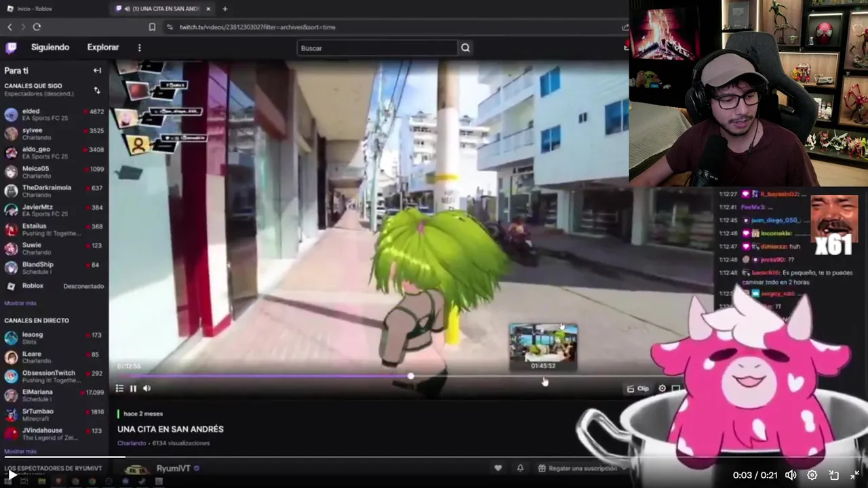Screen dimensions: 868x488
Task: Open the chapters list icon in Twitch player
Action: [119, 388]
